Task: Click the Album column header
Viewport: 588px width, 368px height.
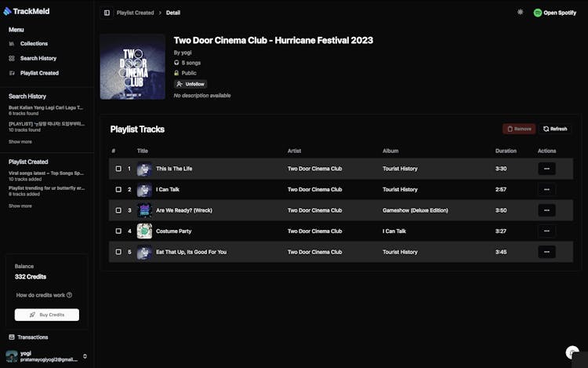Action: [x=390, y=151]
